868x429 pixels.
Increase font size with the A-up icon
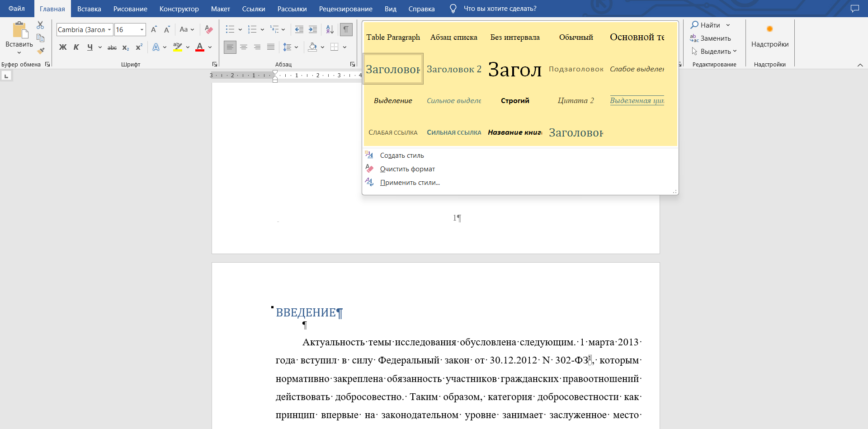coord(154,30)
